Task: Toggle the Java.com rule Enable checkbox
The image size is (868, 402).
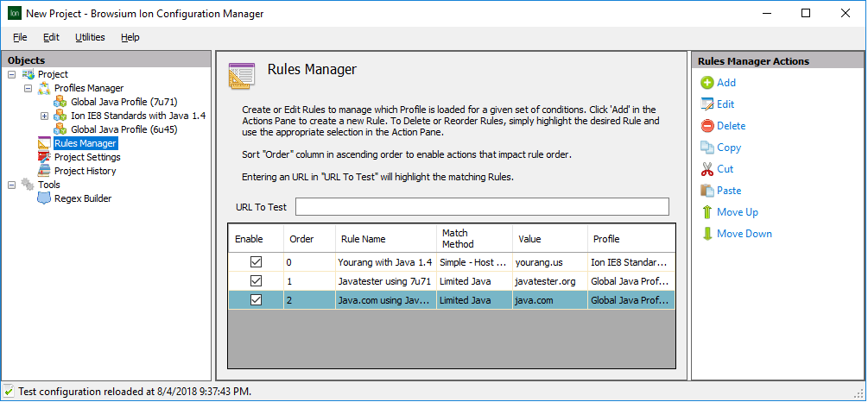Action: [256, 300]
